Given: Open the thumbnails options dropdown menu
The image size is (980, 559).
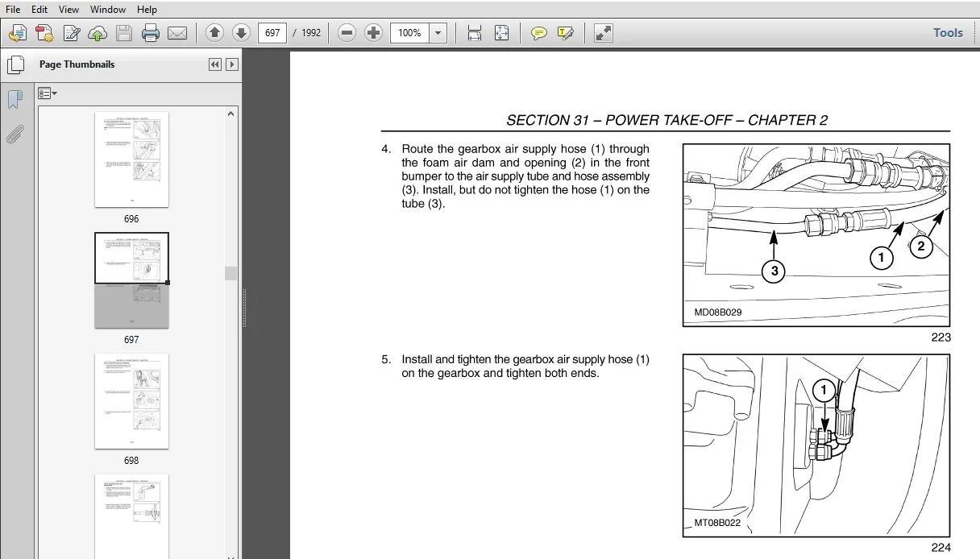Looking at the screenshot, I should 48,93.
